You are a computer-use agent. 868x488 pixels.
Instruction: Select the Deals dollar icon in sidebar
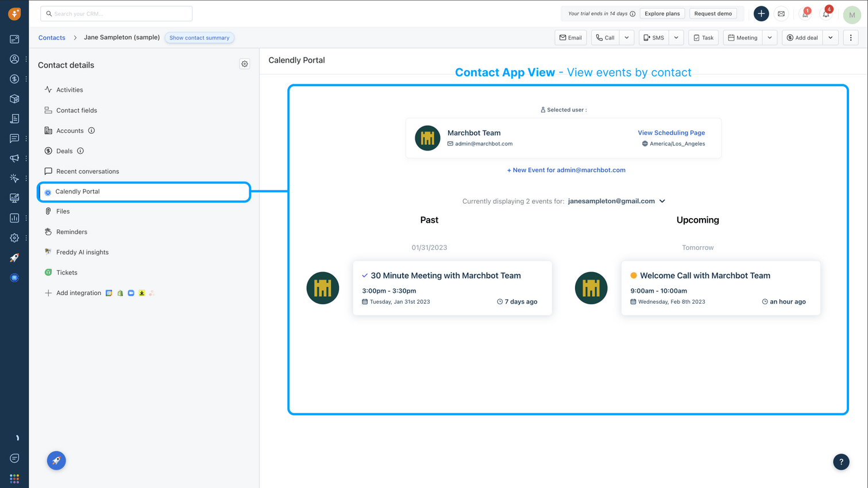14,79
